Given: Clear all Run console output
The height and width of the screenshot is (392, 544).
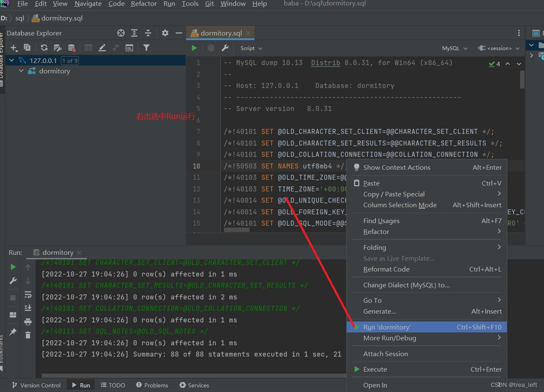Looking at the screenshot, I should click(28, 335).
